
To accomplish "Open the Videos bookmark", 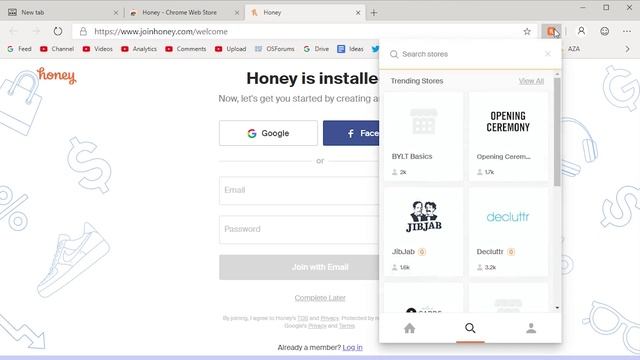I will tap(98, 49).
